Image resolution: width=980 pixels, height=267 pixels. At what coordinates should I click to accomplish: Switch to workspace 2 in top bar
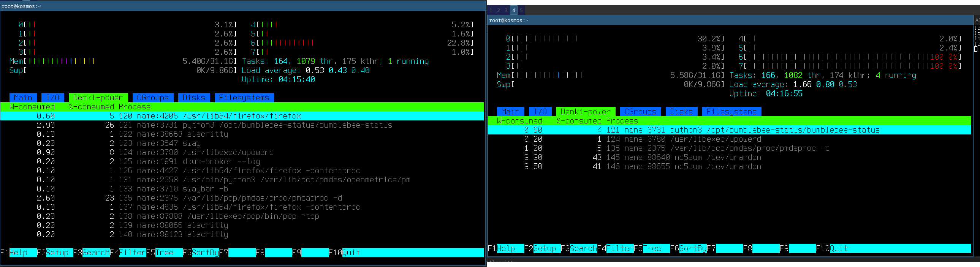coord(499,10)
